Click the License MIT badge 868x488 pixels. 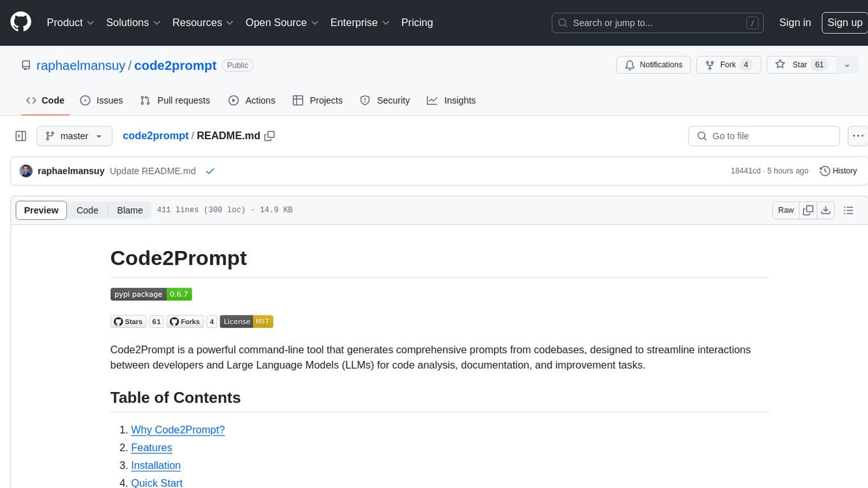tap(246, 322)
